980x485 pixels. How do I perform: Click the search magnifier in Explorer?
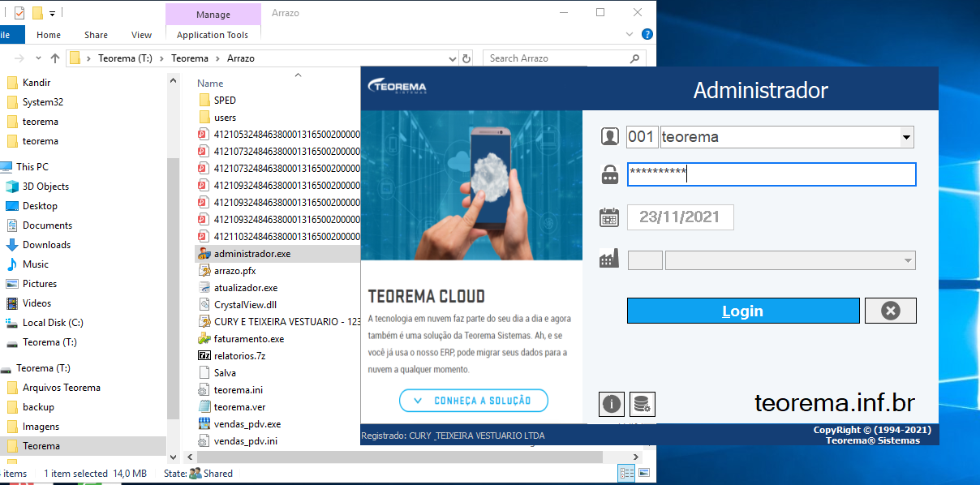pos(634,58)
